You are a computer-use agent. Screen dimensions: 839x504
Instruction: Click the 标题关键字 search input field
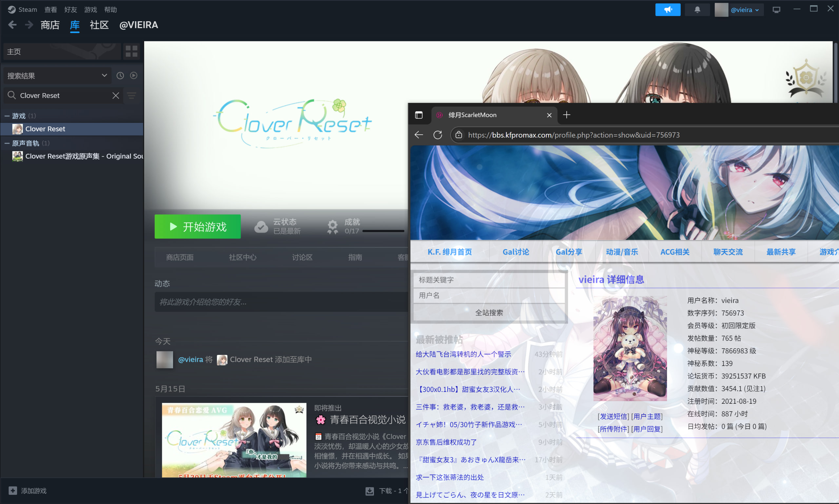pyautogui.click(x=488, y=280)
